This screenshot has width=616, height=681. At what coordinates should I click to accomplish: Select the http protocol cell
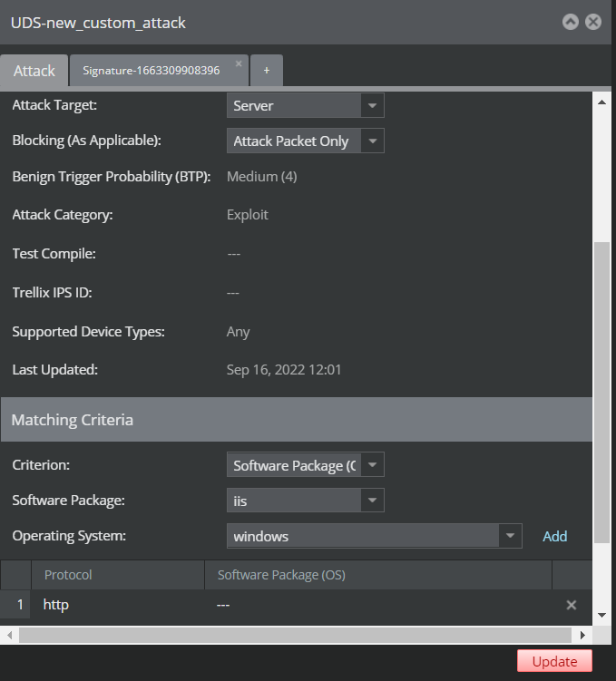point(56,605)
